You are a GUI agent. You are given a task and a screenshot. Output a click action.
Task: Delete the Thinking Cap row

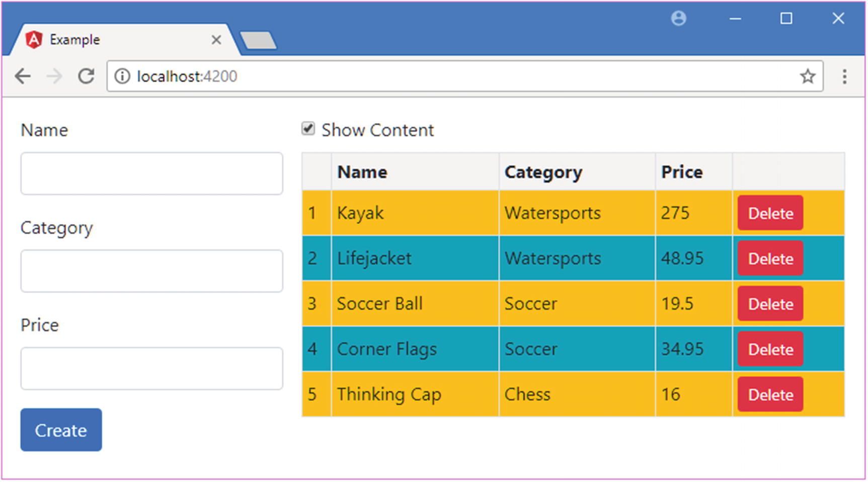770,394
